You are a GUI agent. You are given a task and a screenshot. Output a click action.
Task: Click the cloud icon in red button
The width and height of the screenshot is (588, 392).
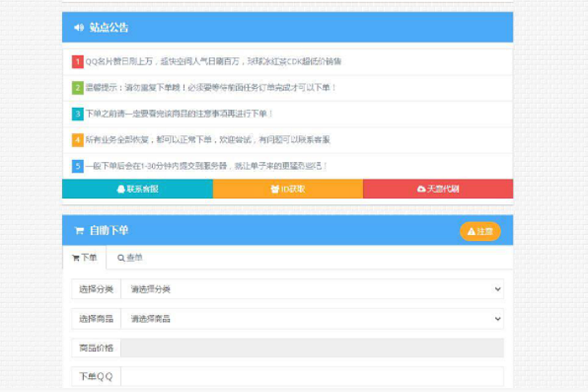(421, 189)
